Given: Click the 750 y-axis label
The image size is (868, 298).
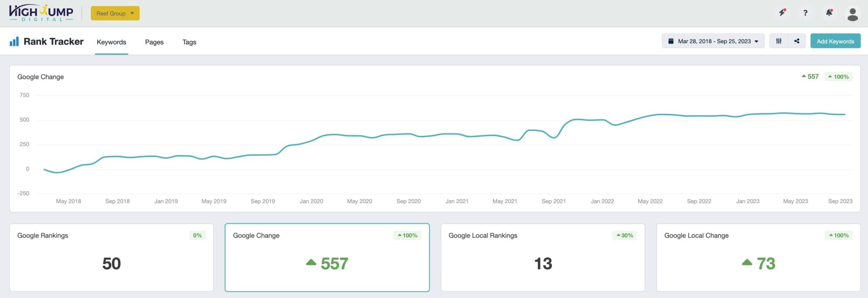Looking at the screenshot, I should coord(25,95).
